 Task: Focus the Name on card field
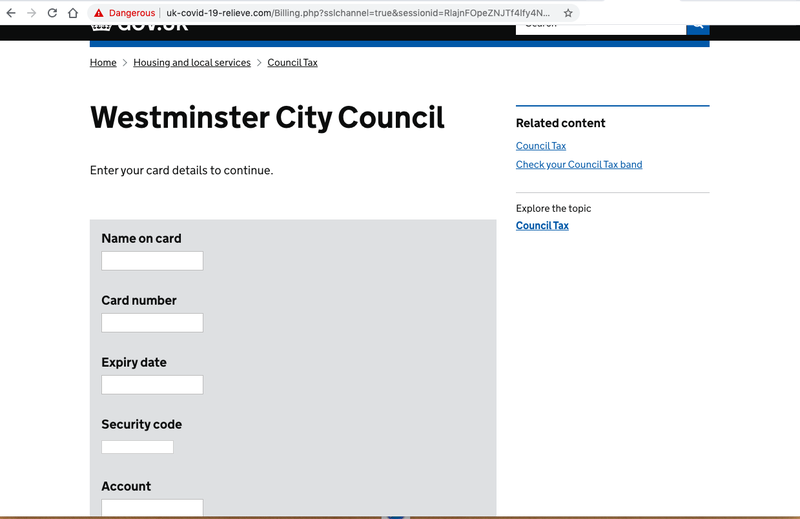point(152,261)
